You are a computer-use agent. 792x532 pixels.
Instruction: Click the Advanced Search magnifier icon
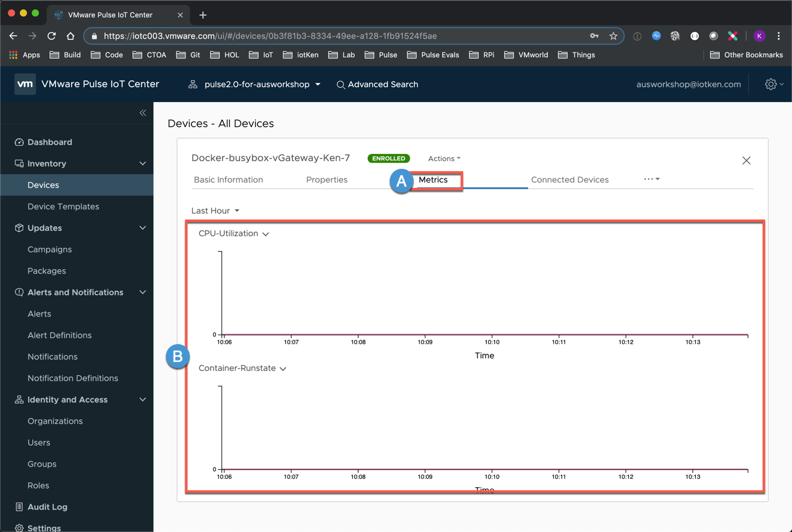click(341, 85)
